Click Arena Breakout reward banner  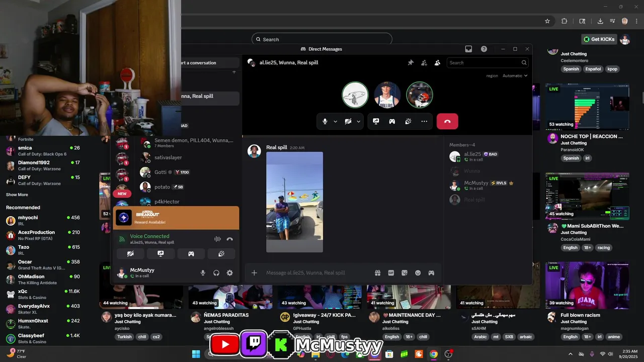pos(176,218)
